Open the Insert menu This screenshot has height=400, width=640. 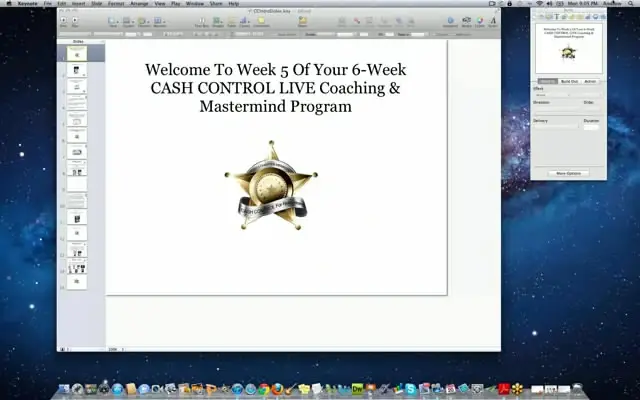(79, 3)
